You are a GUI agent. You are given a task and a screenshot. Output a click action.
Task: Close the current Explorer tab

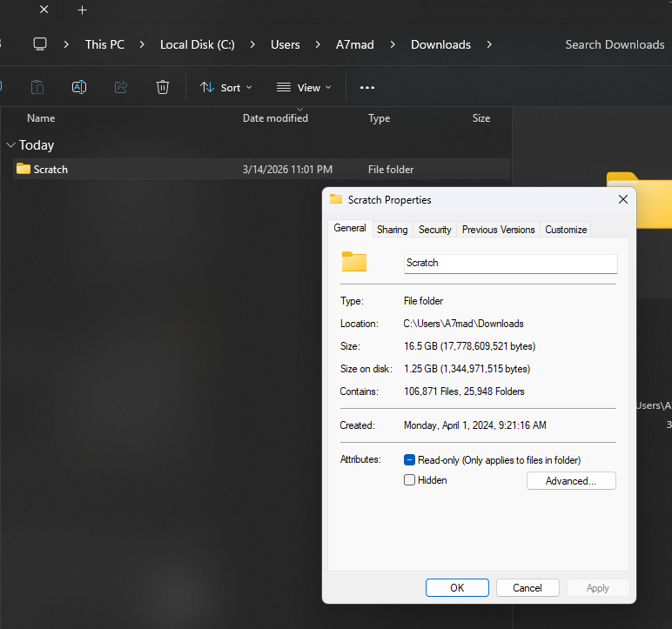coord(44,10)
